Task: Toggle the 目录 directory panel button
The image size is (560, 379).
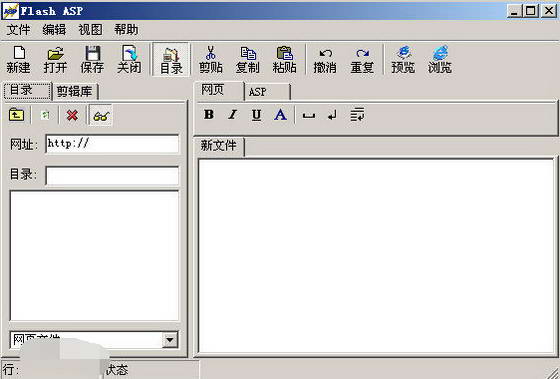Action: click(171, 59)
